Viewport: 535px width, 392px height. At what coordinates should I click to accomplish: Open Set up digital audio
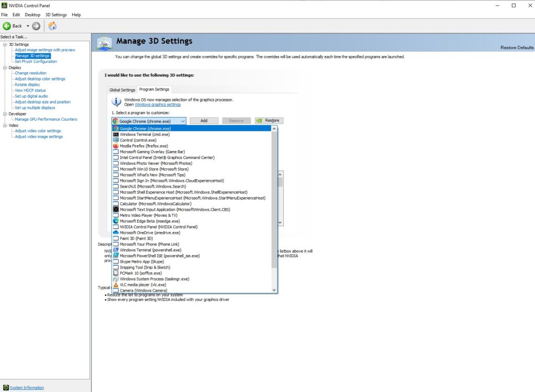[x=31, y=96]
